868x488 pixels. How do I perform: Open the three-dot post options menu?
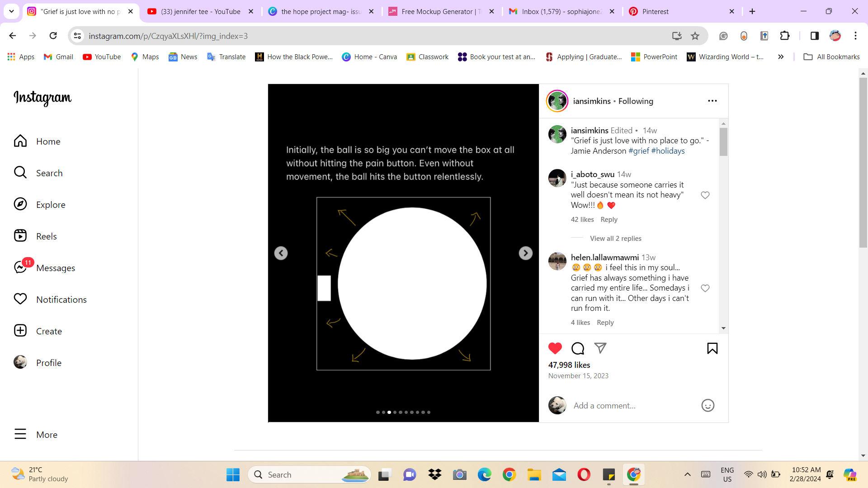(712, 101)
